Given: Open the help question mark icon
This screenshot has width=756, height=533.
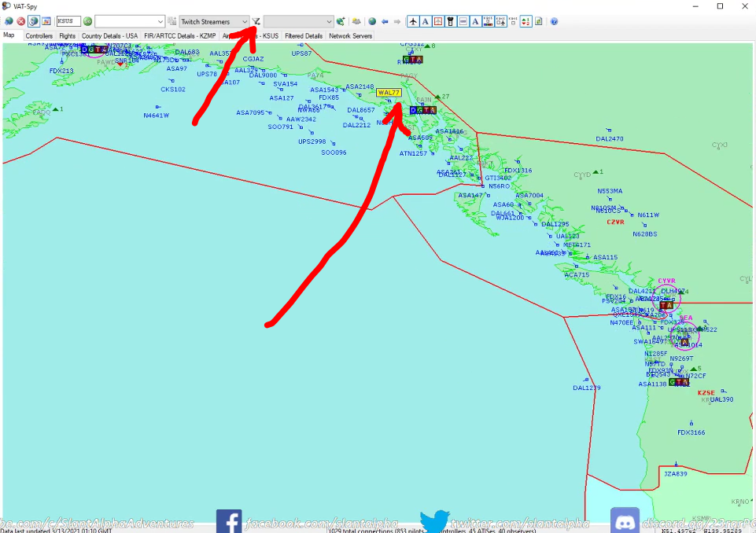Looking at the screenshot, I should [x=554, y=21].
